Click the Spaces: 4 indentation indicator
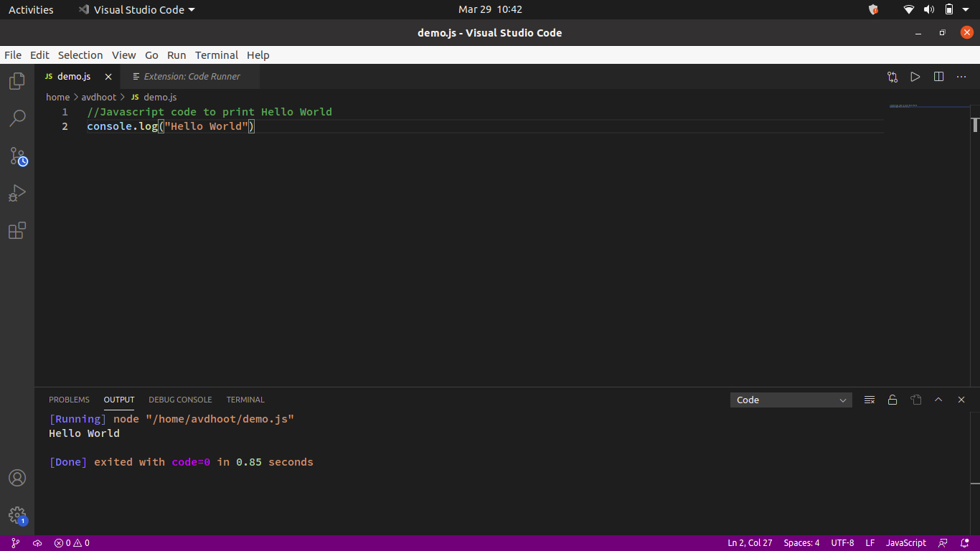The image size is (980, 551). tap(801, 542)
